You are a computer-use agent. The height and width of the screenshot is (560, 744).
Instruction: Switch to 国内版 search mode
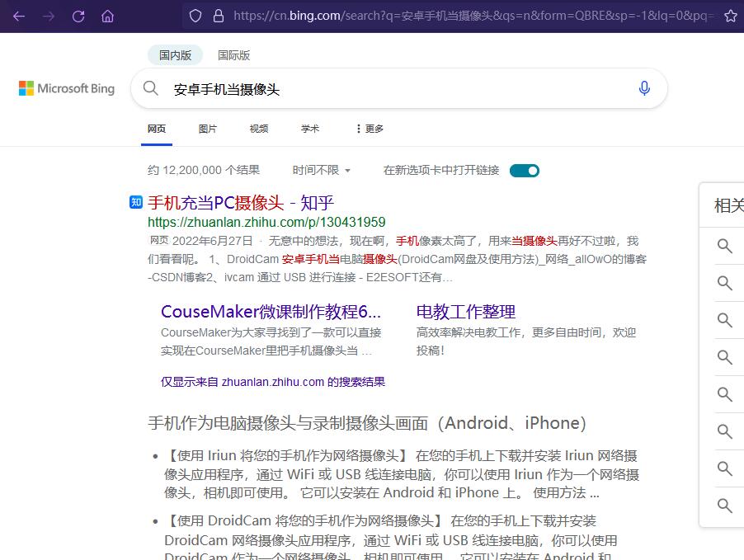(175, 55)
